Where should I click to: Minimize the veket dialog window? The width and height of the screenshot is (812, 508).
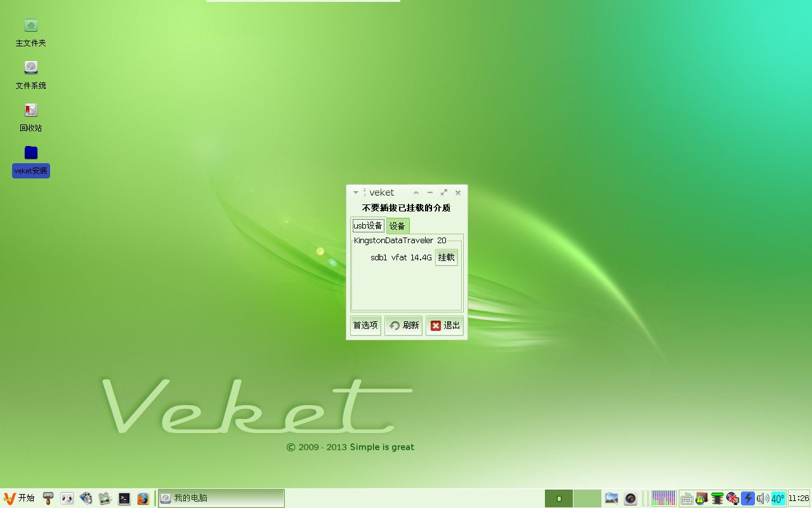pos(430,192)
